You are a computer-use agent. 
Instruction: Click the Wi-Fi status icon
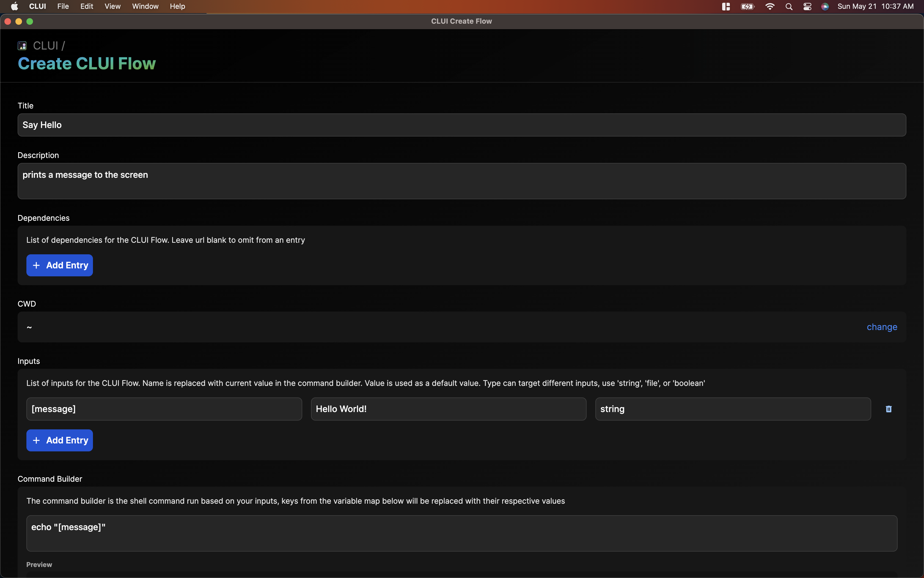point(770,7)
